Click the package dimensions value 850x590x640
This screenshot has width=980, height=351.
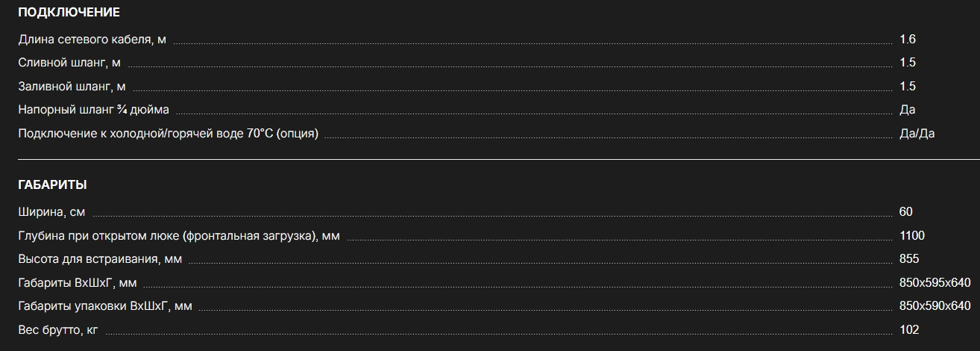pyautogui.click(x=935, y=306)
